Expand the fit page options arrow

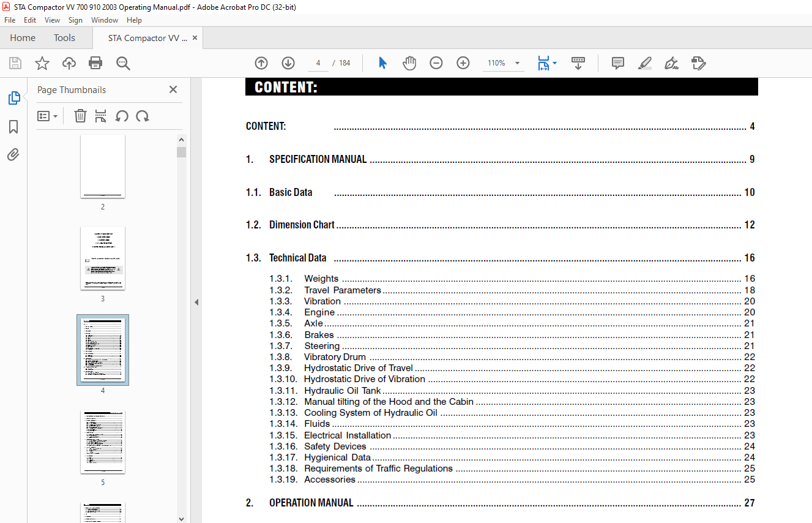(x=554, y=63)
